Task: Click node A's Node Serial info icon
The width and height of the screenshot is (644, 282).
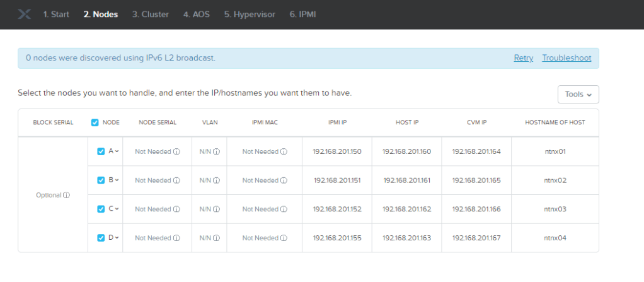Action: [177, 151]
